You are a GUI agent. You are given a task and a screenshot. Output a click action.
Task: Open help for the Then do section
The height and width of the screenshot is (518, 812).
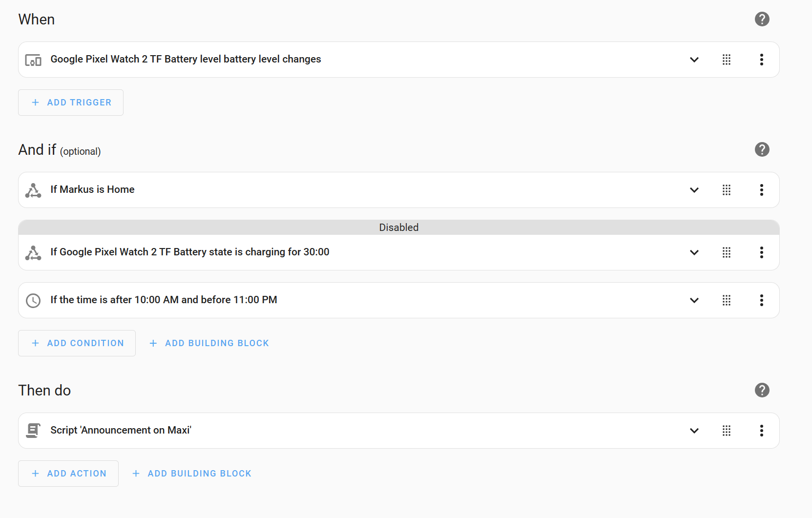click(x=762, y=390)
